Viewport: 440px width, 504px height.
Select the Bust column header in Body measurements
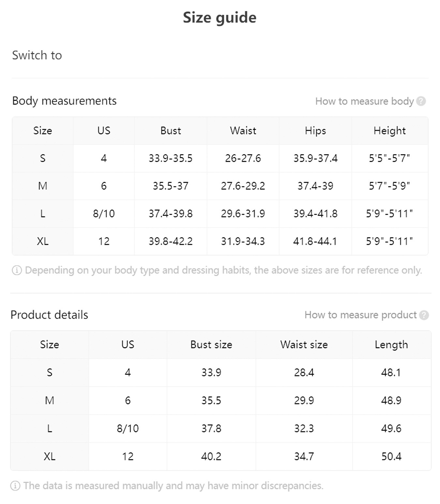coord(170,131)
